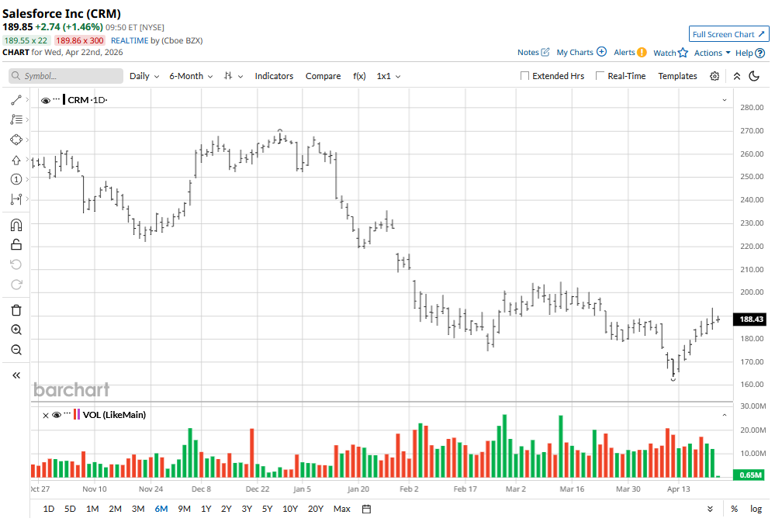Open chart settings gear icon
Image resolution: width=782 pixels, height=532 pixels.
coord(715,76)
